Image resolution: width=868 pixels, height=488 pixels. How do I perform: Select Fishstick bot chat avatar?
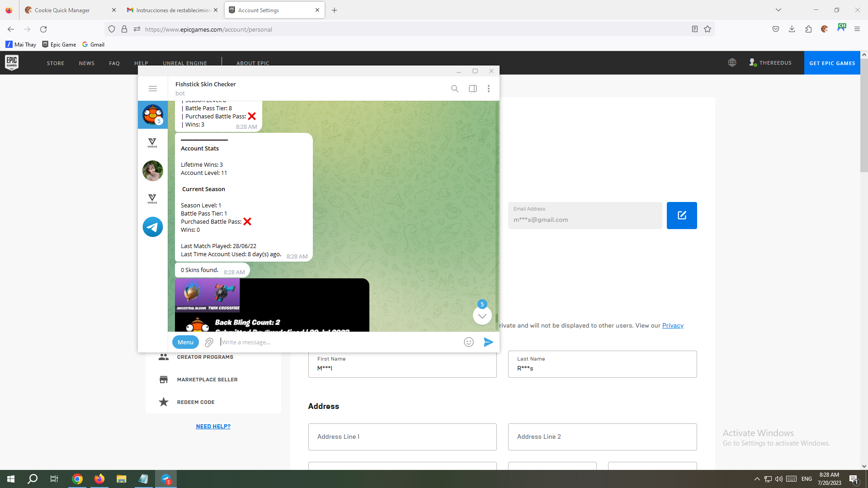click(x=153, y=115)
